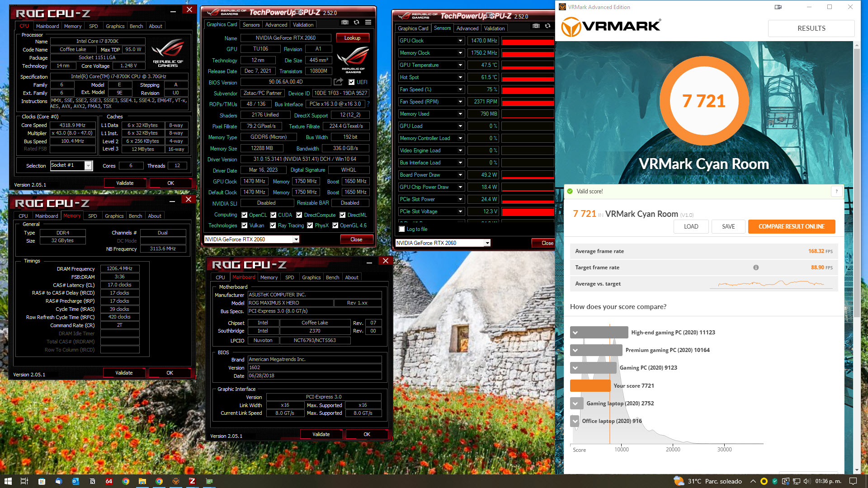This screenshot has height=488, width=868.
Task: Open Thunderbird from the taskbar
Action: click(58, 481)
